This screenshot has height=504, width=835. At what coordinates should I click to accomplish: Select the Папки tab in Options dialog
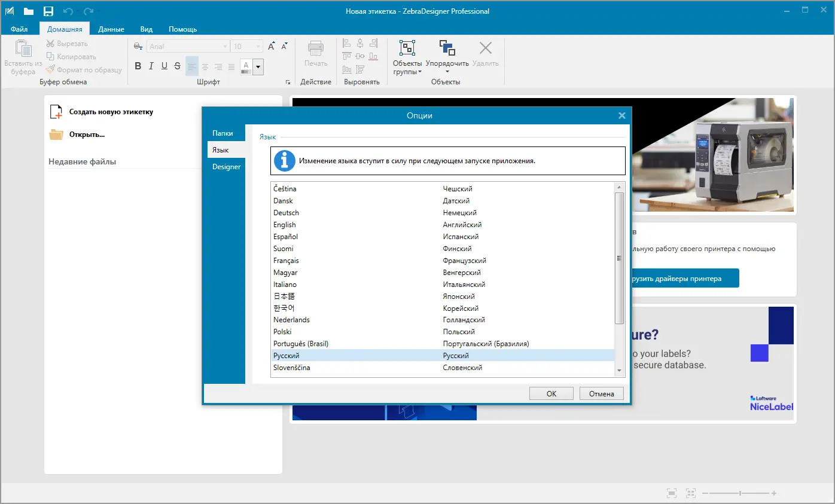(223, 133)
